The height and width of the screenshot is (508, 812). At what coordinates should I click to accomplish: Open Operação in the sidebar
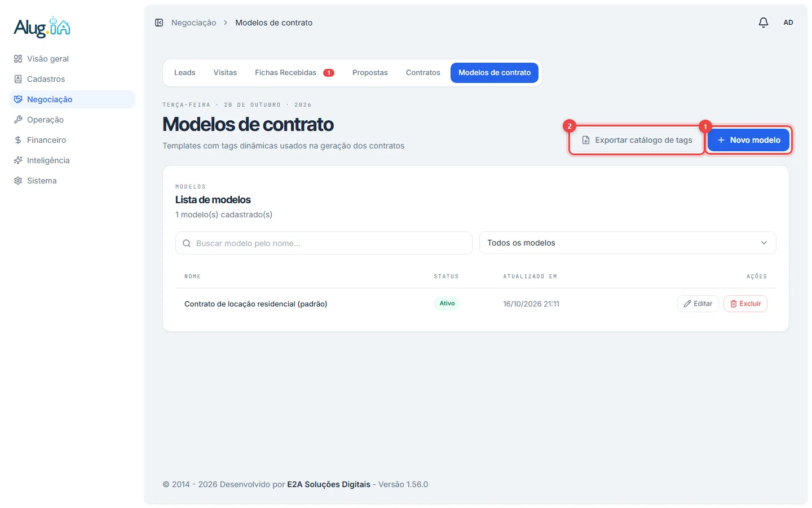click(x=72, y=120)
